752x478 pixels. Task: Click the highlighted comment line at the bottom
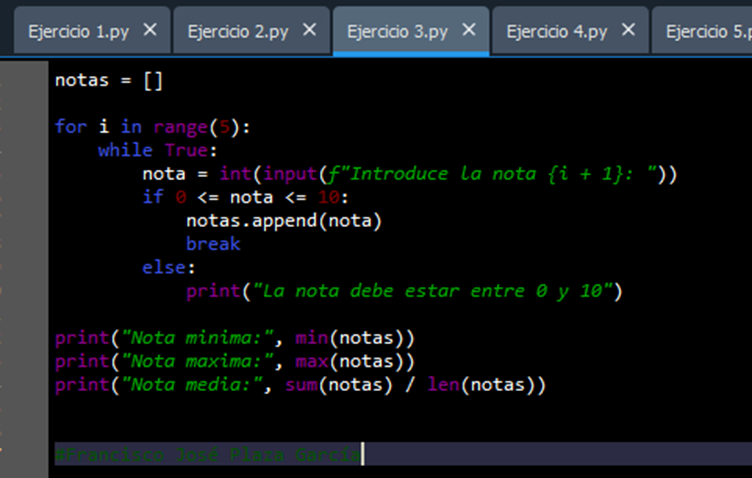[x=208, y=455]
